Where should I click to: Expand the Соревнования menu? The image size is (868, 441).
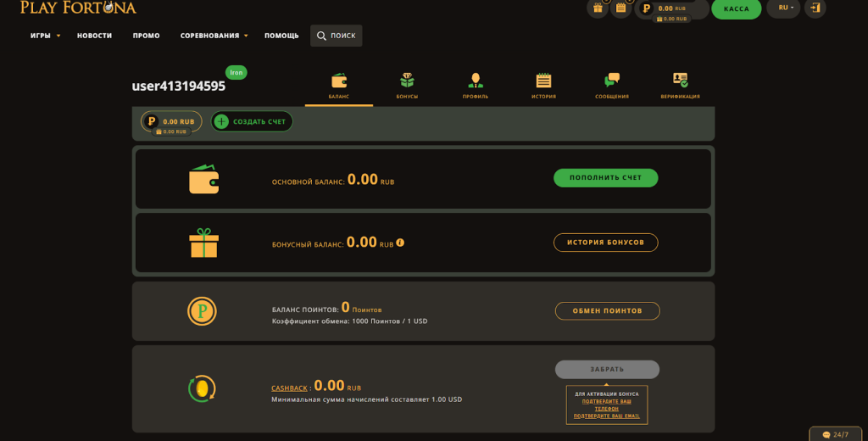tap(214, 36)
